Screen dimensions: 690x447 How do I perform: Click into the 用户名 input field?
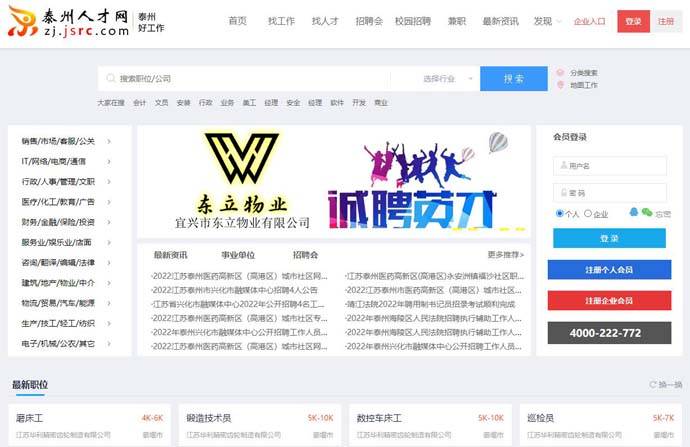pos(610,165)
